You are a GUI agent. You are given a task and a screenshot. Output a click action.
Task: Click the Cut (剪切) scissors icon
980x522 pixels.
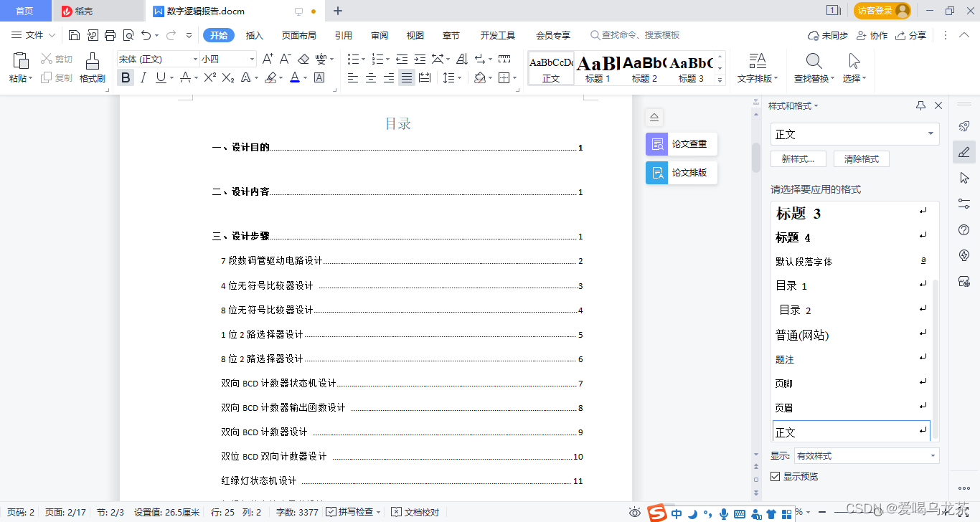46,59
